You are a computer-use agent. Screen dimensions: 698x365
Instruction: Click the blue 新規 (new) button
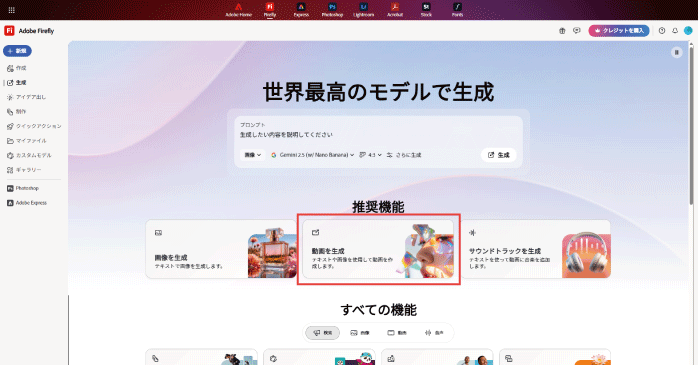[17, 51]
